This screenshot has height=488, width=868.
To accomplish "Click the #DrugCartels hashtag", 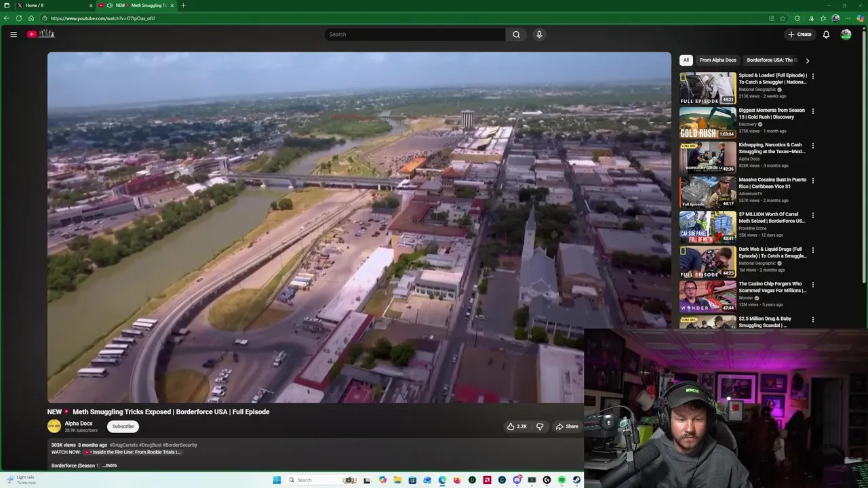I will [x=123, y=445].
